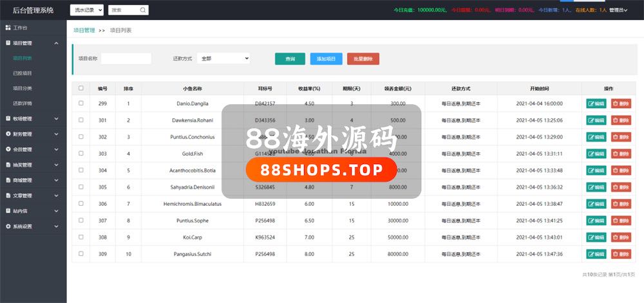Viewport: 644px width, 303px height.
Task: Click the delete icon for Pangasius.Sutchi row
Action: pyautogui.click(x=615, y=254)
